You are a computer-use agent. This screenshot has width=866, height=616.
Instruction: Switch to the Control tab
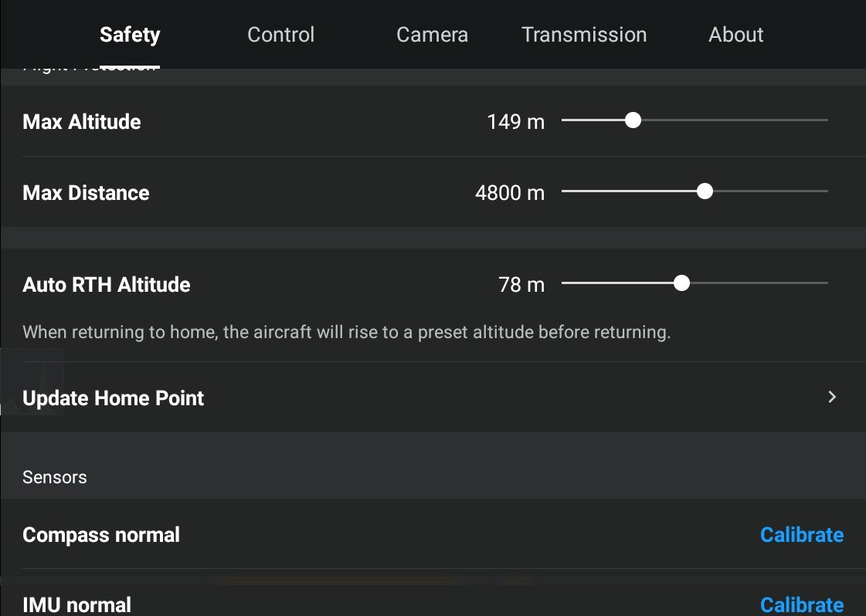(x=280, y=35)
